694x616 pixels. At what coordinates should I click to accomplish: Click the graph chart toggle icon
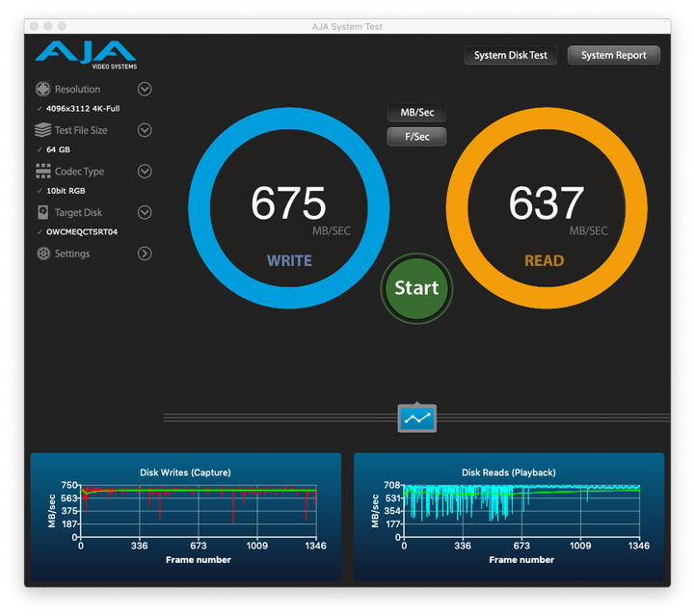[x=417, y=417]
